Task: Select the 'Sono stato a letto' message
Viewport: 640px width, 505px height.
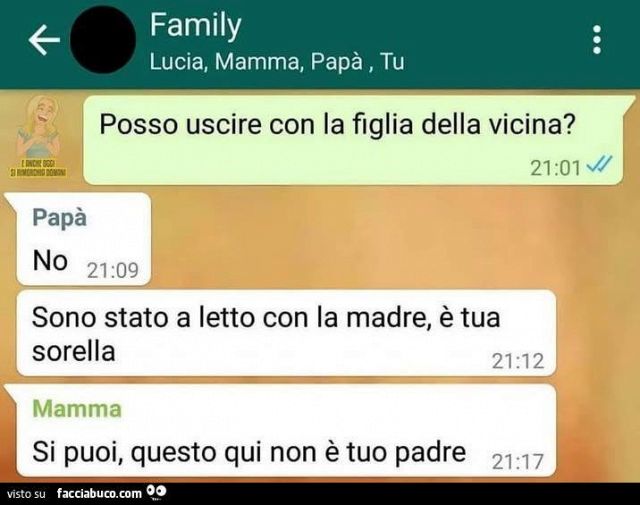Action: coord(287,333)
